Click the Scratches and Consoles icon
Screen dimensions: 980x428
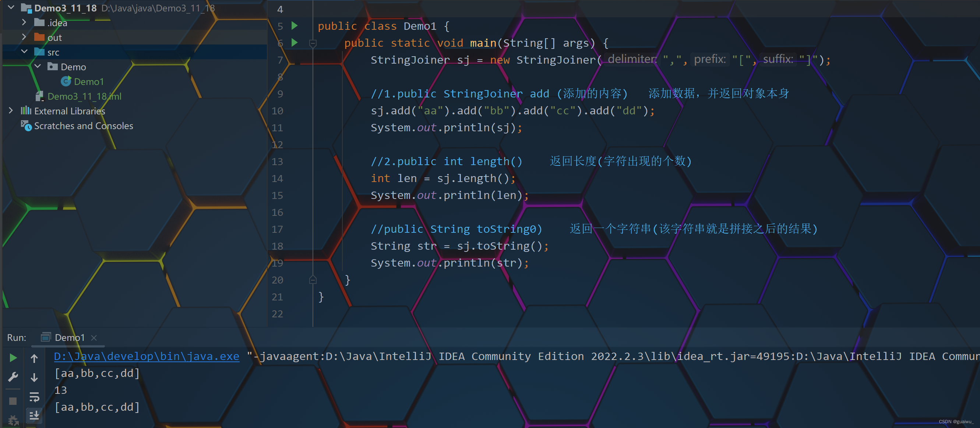pos(25,126)
